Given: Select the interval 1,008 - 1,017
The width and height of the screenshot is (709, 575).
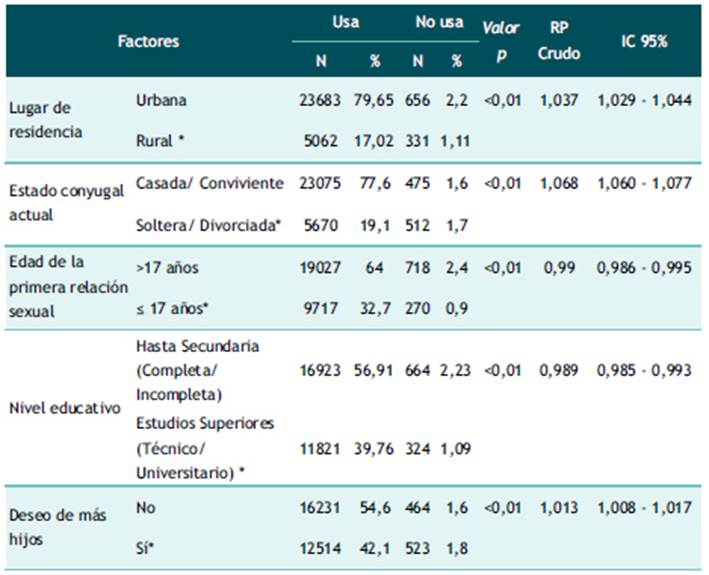Looking at the screenshot, I should pyautogui.click(x=644, y=508).
